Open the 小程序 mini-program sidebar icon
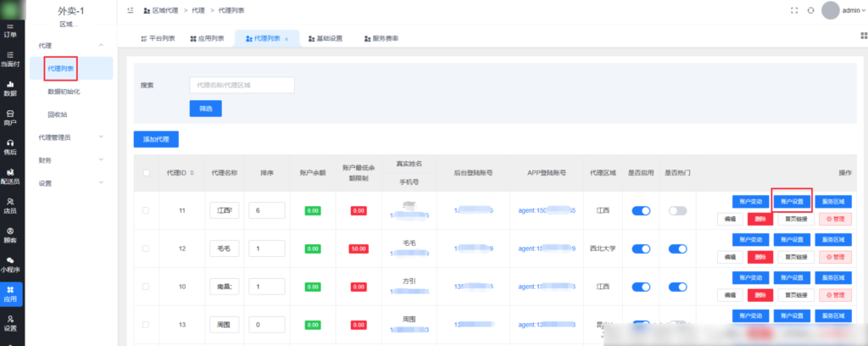 tap(10, 264)
